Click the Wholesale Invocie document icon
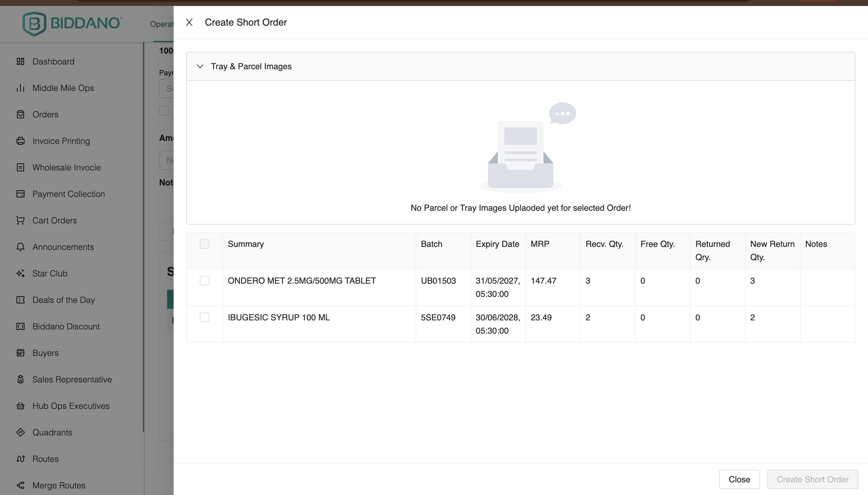The image size is (868, 495). (20, 168)
